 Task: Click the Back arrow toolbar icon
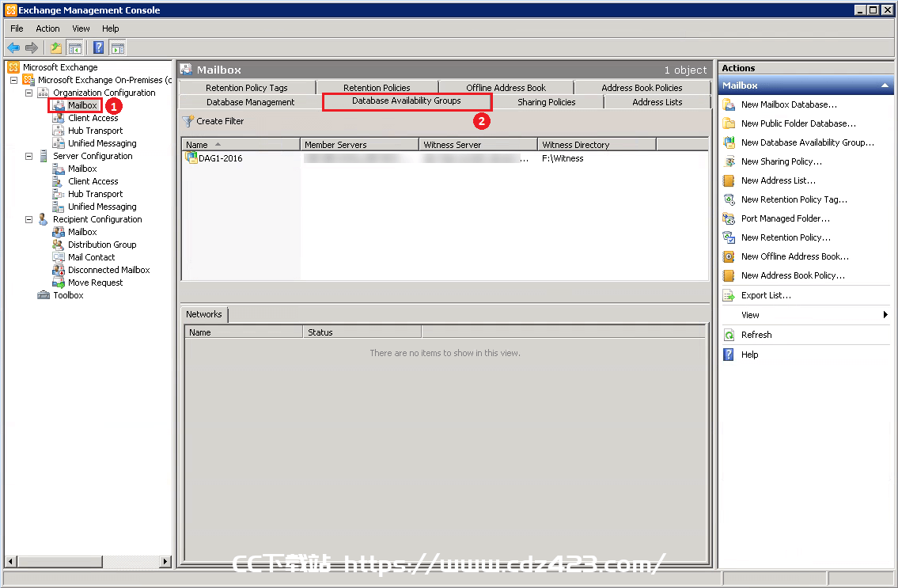tap(13, 48)
